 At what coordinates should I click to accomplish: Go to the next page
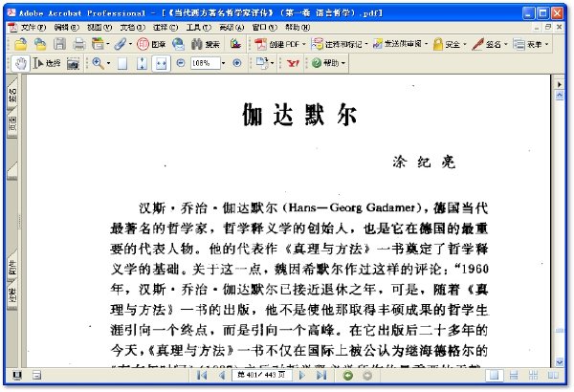coord(302,375)
